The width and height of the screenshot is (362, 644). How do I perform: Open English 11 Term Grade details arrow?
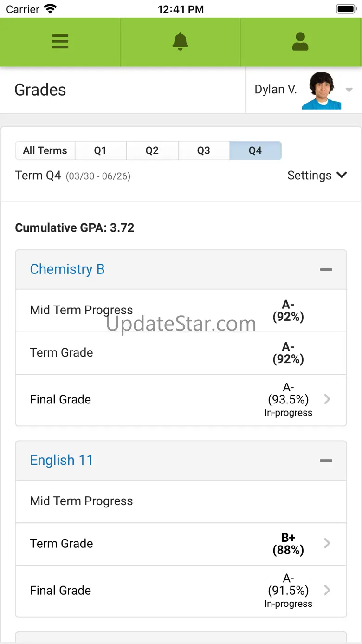327,543
